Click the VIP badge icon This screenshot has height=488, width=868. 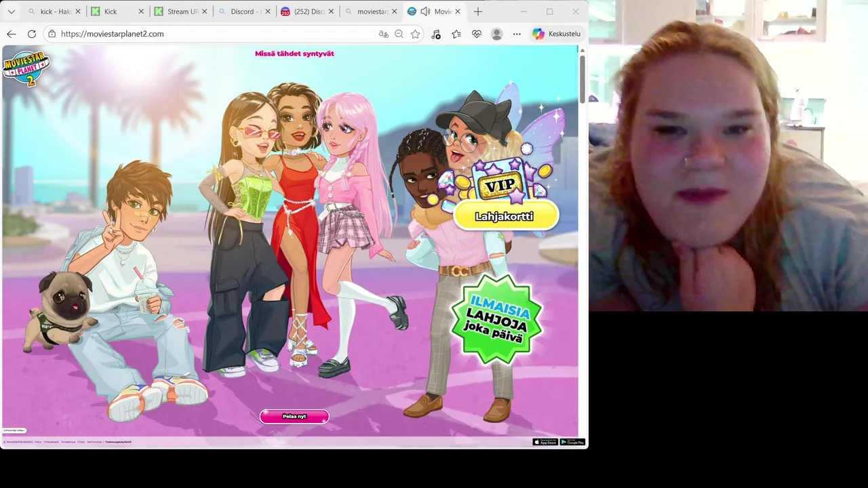501,185
